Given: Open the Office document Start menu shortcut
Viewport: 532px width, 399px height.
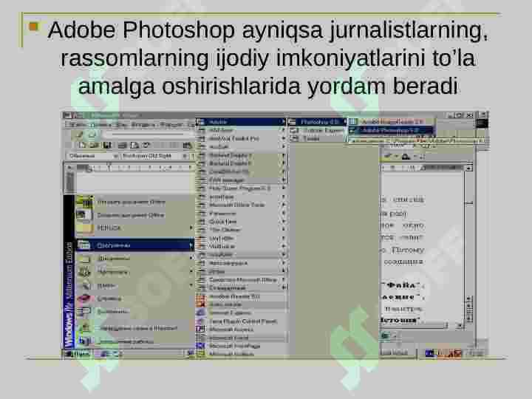Looking at the screenshot, I should coord(134,202).
